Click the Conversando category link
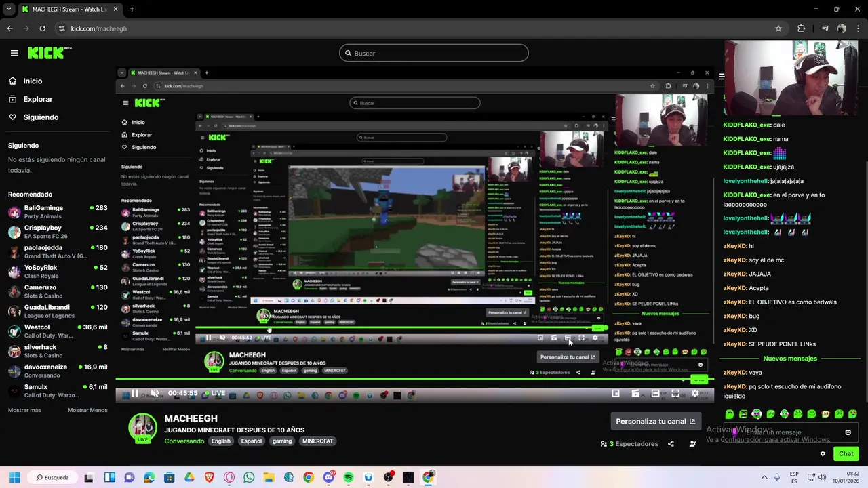Viewport: 868px width, 488px height. pos(184,441)
